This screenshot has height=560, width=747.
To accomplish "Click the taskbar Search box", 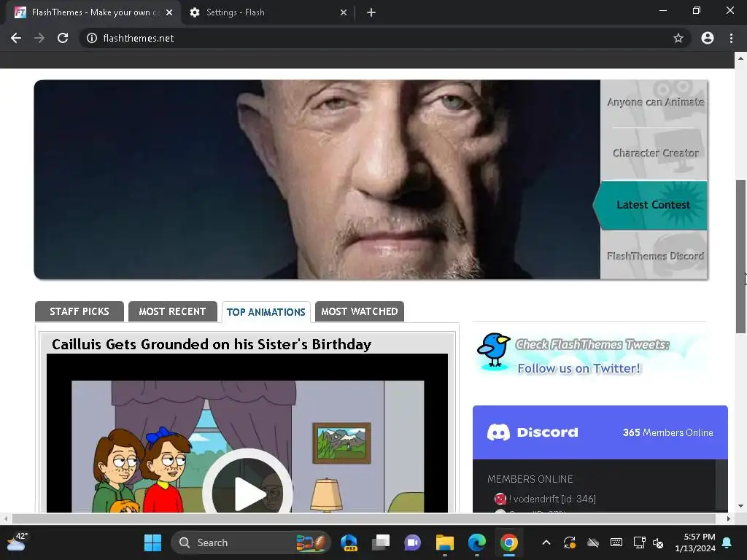I will (x=251, y=542).
